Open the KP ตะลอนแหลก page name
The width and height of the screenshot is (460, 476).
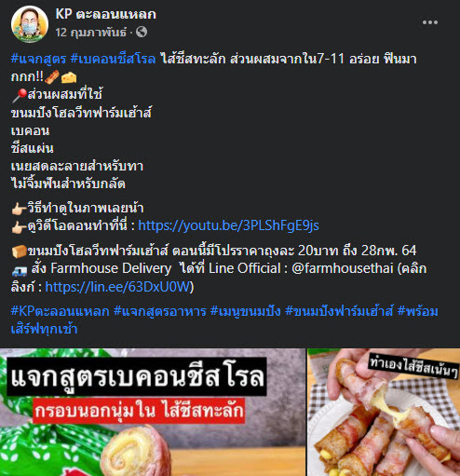(105, 14)
